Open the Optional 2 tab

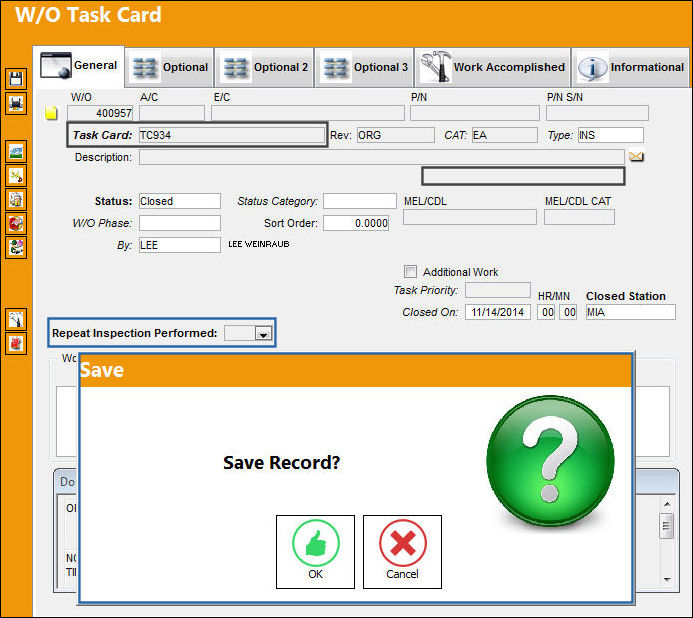[x=265, y=67]
